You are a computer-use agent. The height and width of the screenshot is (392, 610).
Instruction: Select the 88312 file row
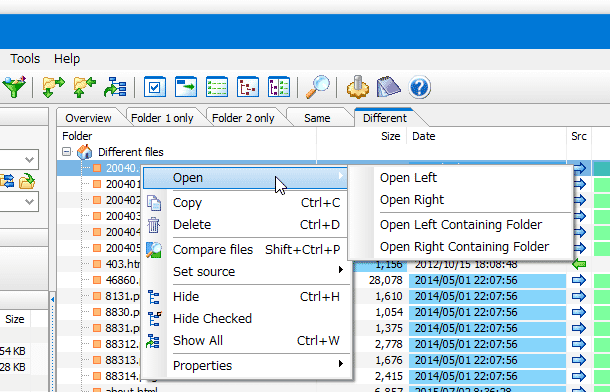click(x=122, y=344)
